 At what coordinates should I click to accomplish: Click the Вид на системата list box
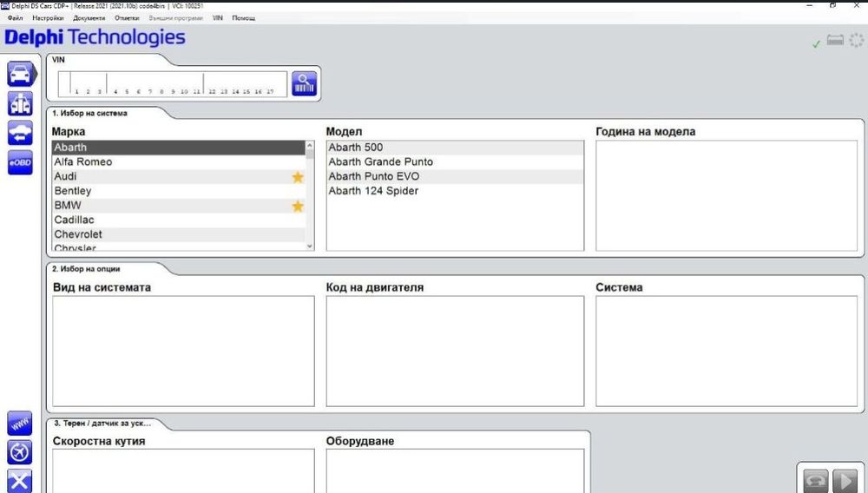(183, 352)
